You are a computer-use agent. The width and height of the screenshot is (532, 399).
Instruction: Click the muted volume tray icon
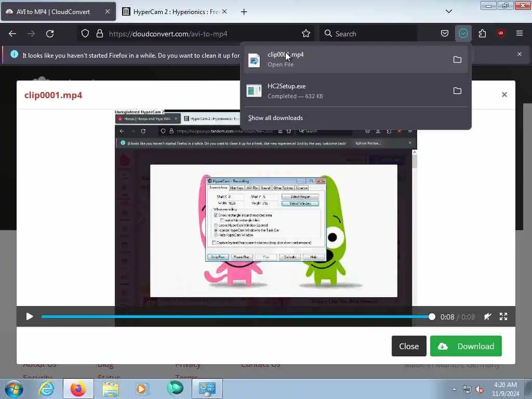point(480,390)
